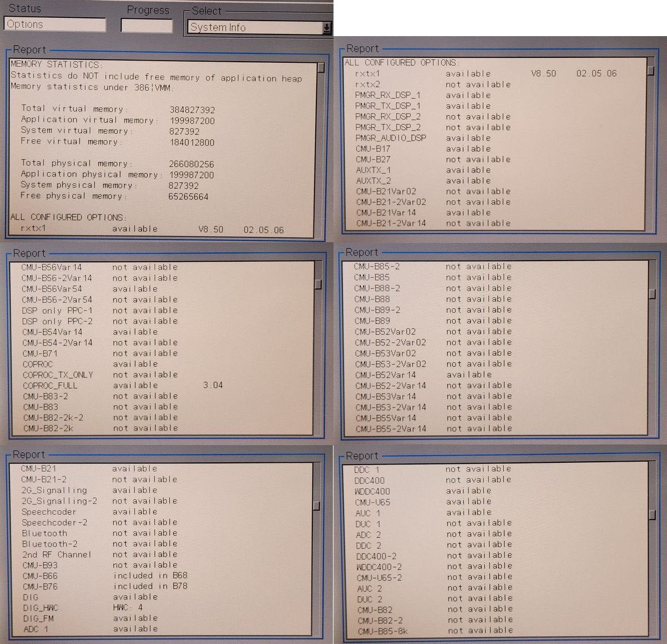Viewport: 667px width, 644px height.
Task: Click the COPROC_FULL version value 3.04
Action: (213, 385)
